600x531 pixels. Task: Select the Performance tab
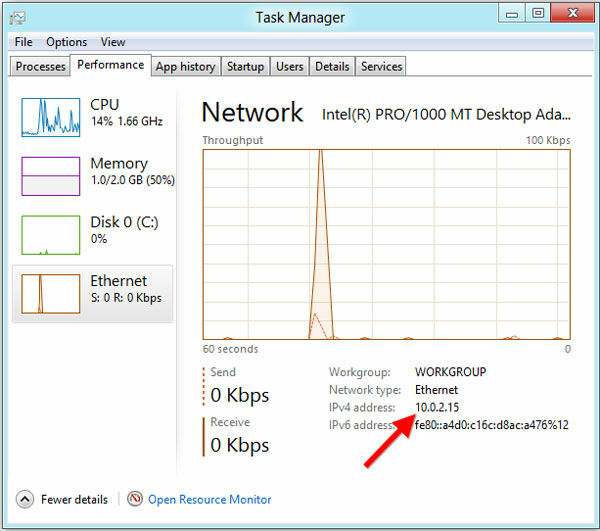(111, 65)
